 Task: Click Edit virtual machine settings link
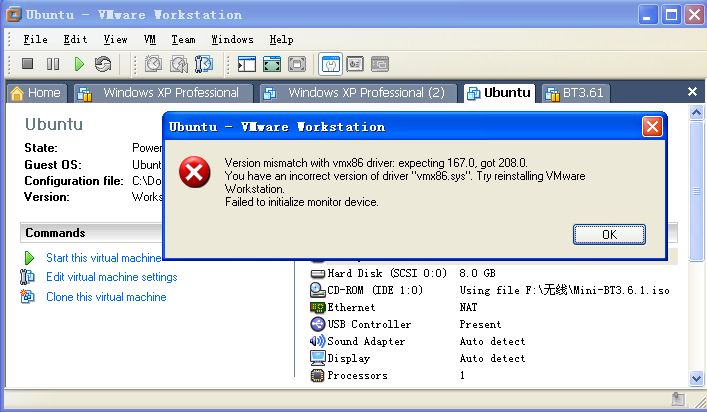112,277
